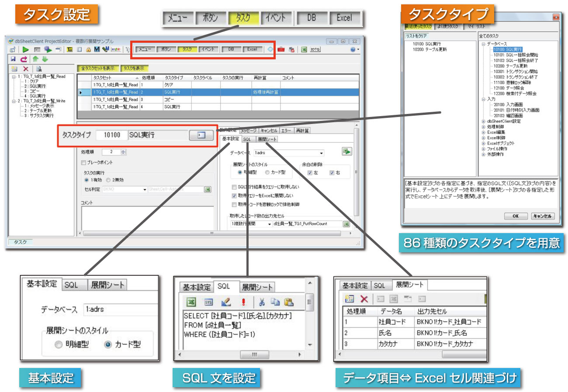Open the データベース 1:adrs dropdown in main window
The width and height of the screenshot is (568, 392).
322,153
